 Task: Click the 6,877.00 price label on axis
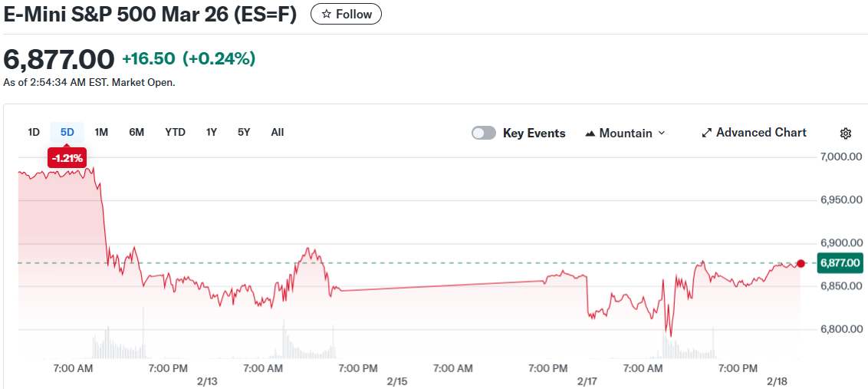pyautogui.click(x=840, y=263)
